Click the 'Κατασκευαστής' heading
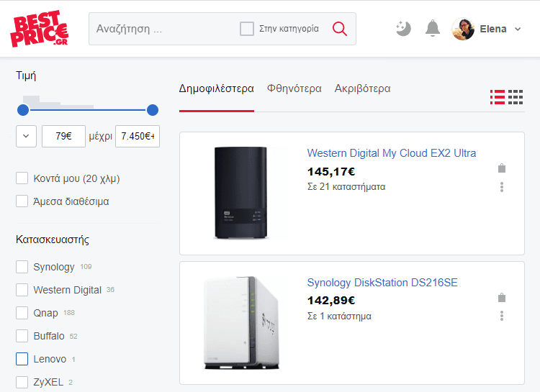 (x=53, y=240)
